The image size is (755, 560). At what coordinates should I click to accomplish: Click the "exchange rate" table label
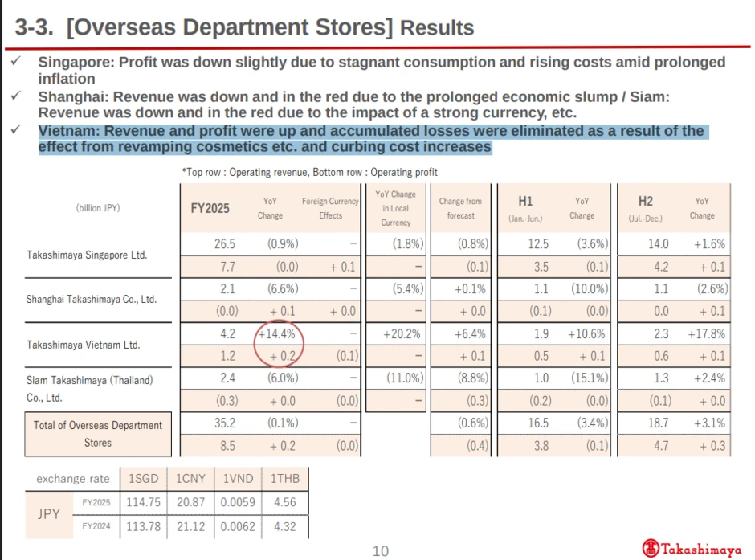pyautogui.click(x=73, y=479)
